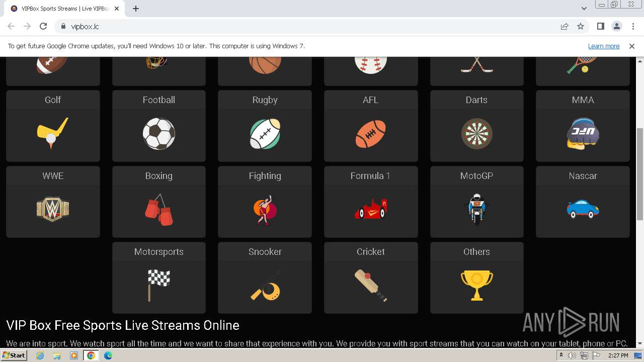644x362 pixels.
Task: Open the WWE championship belt icon
Action: pyautogui.click(x=53, y=209)
